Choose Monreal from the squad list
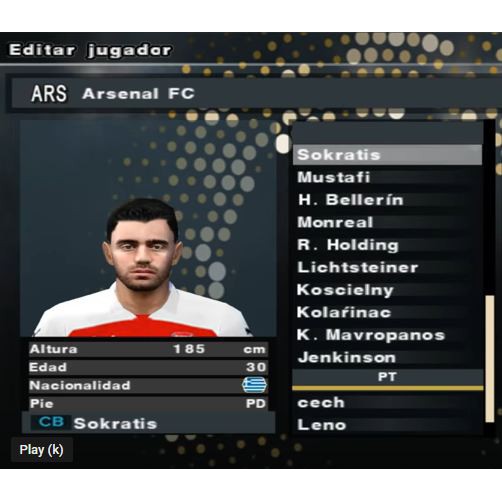This screenshot has height=502, width=502. [x=388, y=222]
